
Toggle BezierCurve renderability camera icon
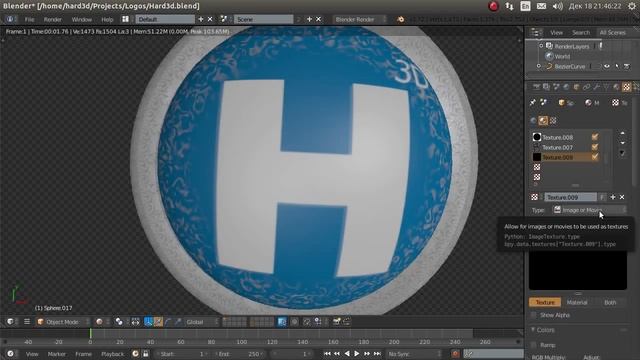[627, 66]
